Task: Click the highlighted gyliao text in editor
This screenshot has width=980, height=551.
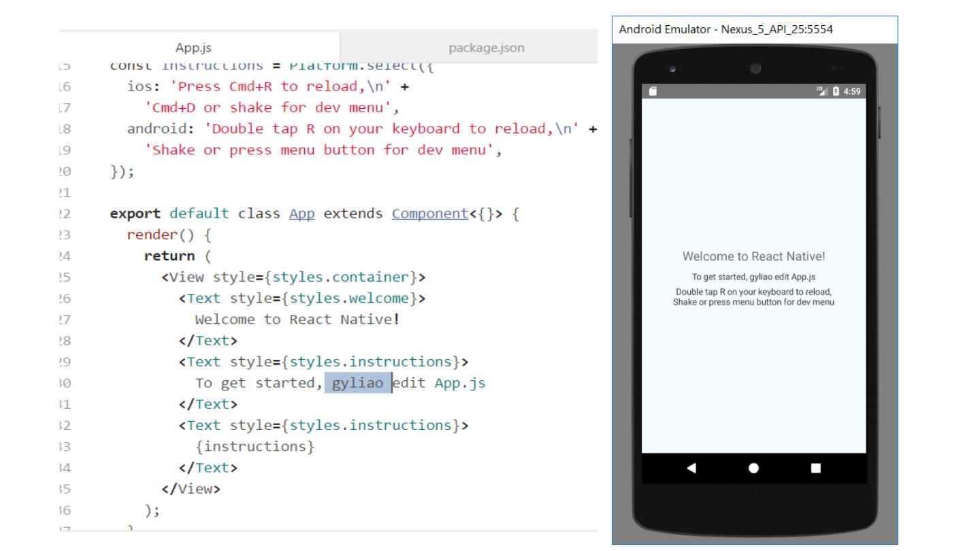Action: click(x=357, y=383)
